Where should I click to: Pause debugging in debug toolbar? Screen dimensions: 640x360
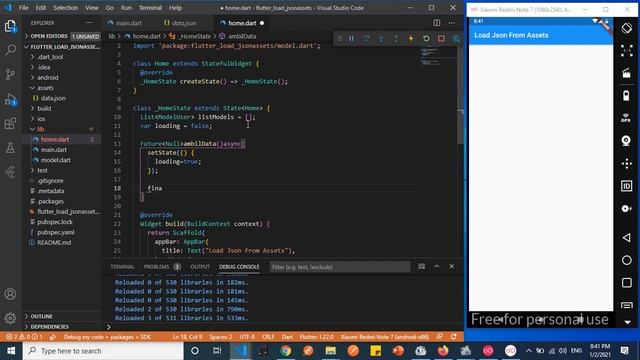click(x=351, y=38)
